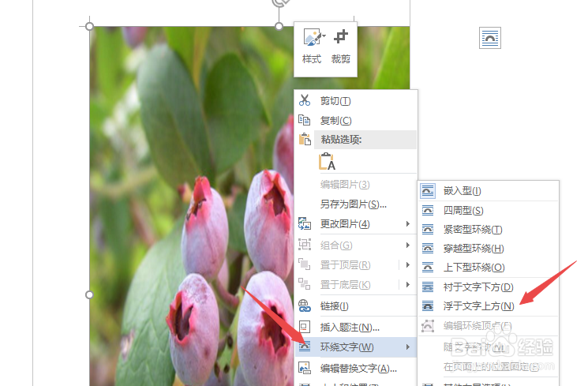The height and width of the screenshot is (386, 588).
Task: Click the Tight (紧密型环绕) wrap icon
Action: point(428,229)
